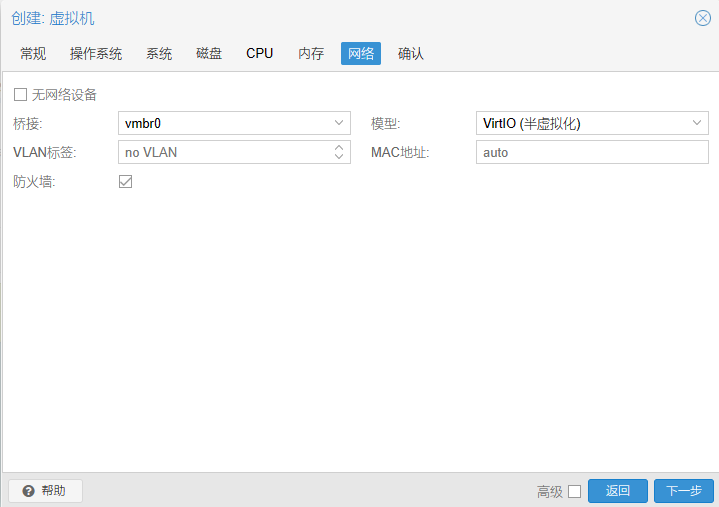Switch to the 操作系统 tab
The width and height of the screenshot is (719, 507).
pos(96,54)
